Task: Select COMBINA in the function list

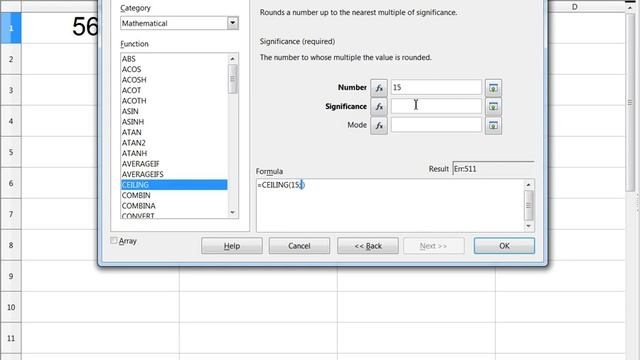Action: point(174,206)
